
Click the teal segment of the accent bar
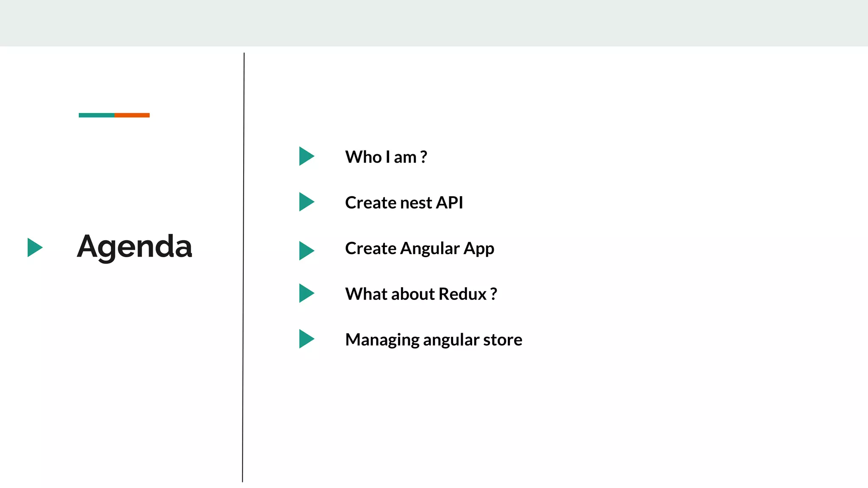pyautogui.click(x=96, y=115)
